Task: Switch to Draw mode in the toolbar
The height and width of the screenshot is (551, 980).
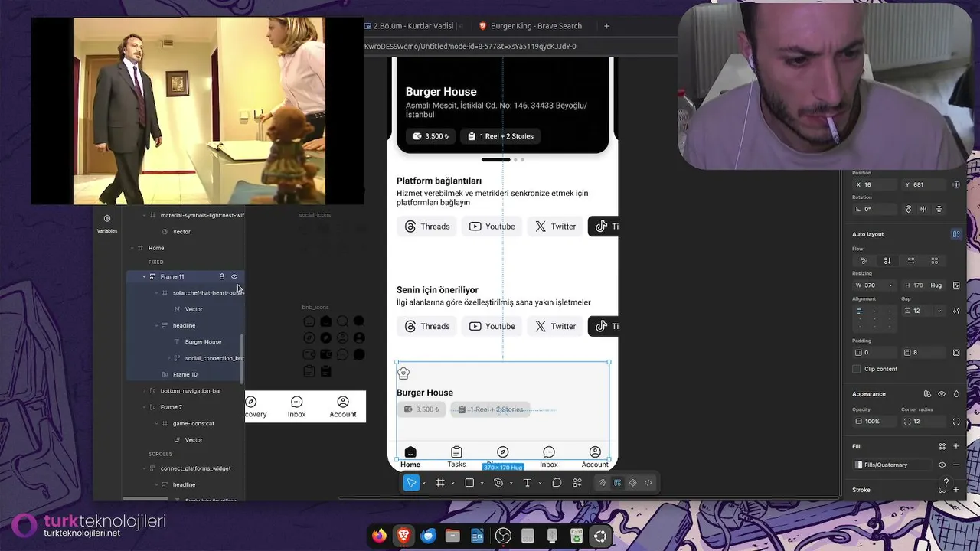Action: point(602,483)
